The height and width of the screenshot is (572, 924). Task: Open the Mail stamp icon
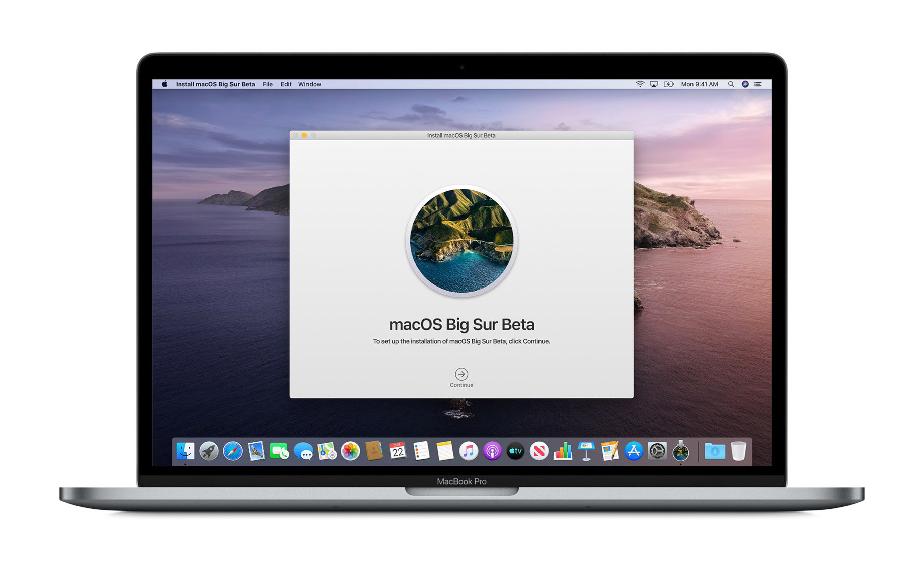point(256,451)
